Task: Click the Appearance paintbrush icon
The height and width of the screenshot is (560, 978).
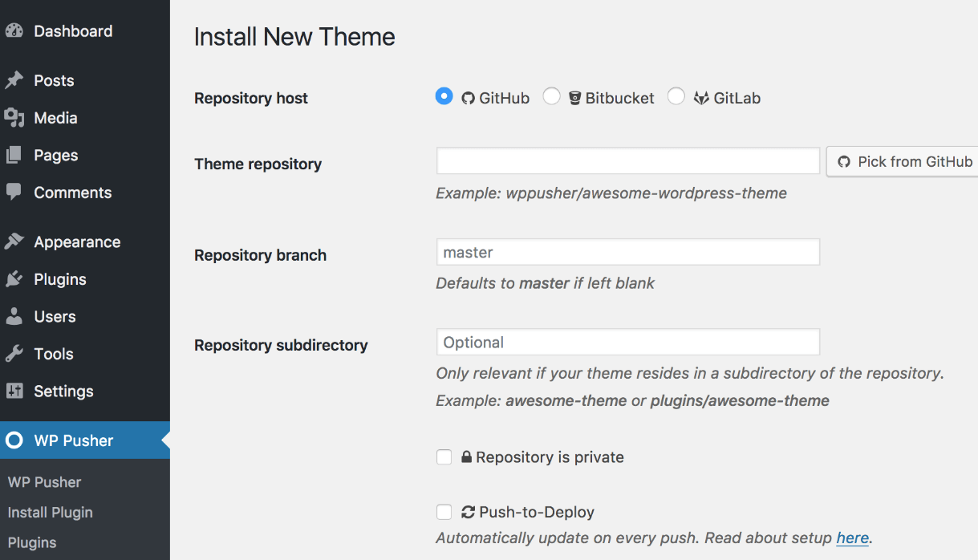Action: (14, 241)
